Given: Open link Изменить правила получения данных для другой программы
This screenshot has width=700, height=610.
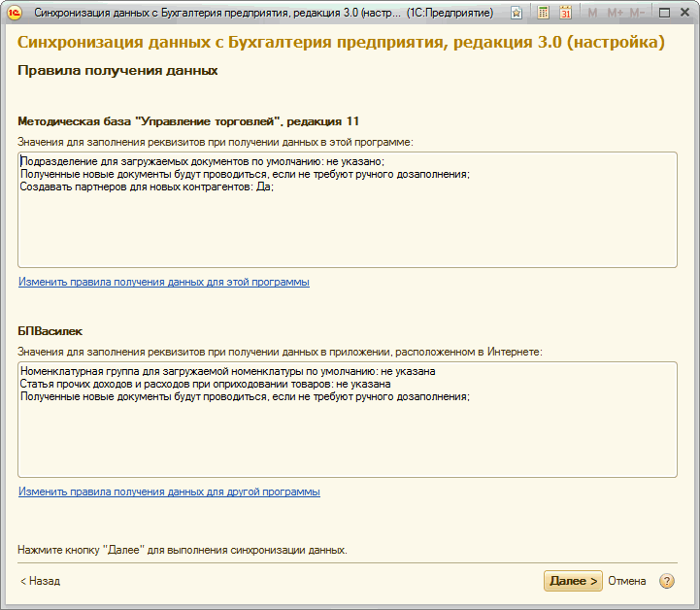Looking at the screenshot, I should coord(169,491).
